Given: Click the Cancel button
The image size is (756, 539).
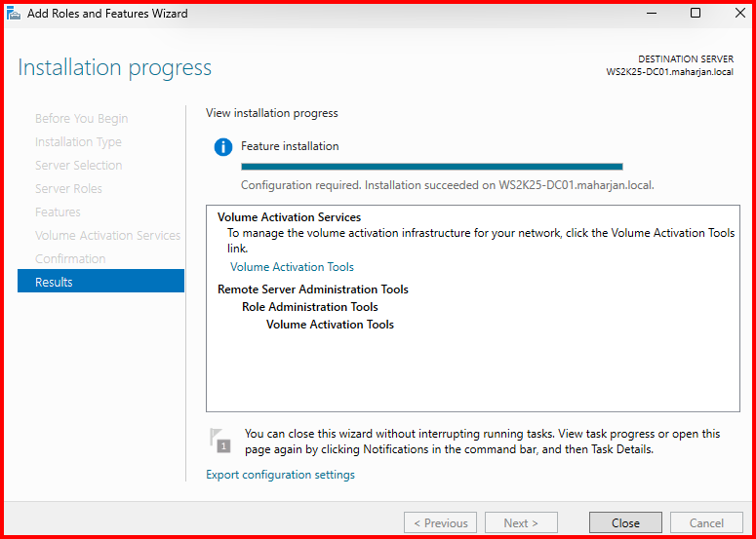Looking at the screenshot, I should (x=706, y=523).
